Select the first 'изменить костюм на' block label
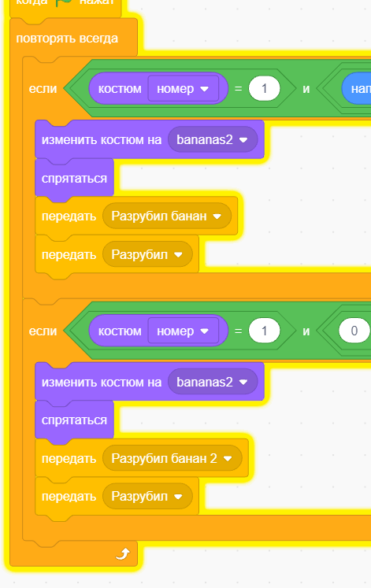The image size is (371, 588). [102, 140]
